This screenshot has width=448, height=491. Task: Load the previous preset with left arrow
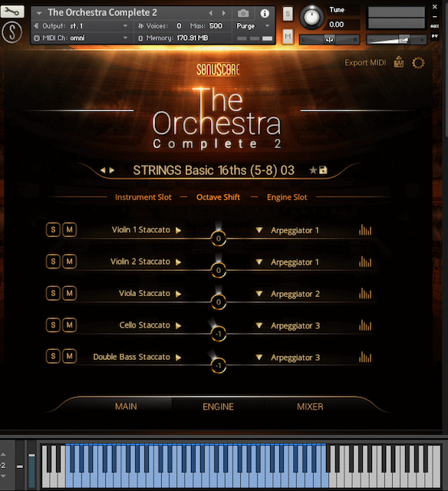click(103, 170)
